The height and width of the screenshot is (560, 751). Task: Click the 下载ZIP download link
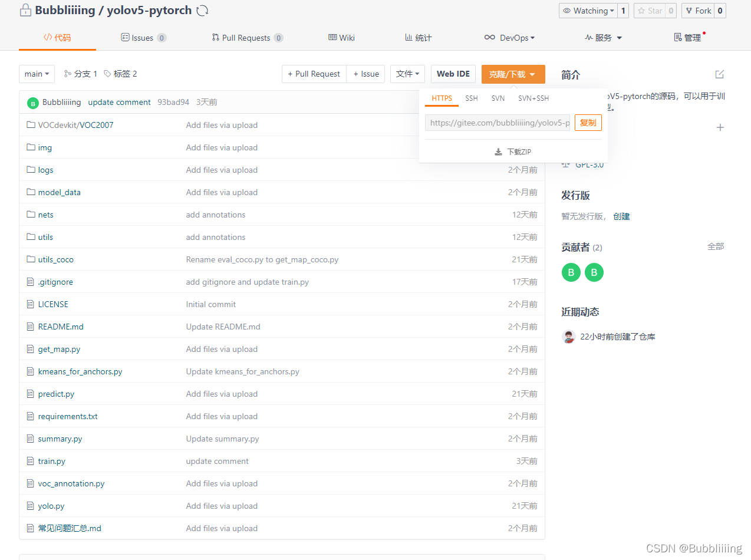pyautogui.click(x=513, y=151)
